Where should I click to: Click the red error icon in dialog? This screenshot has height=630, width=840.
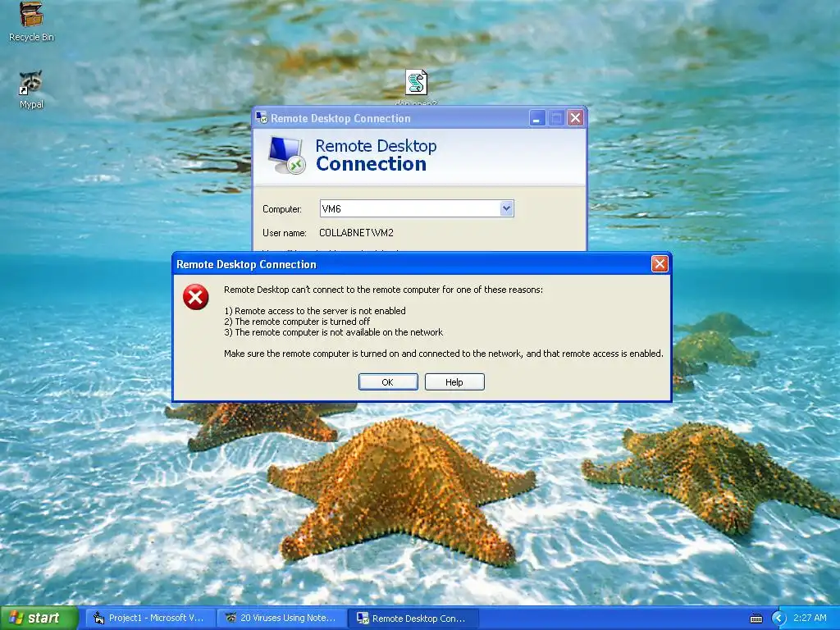click(x=196, y=297)
